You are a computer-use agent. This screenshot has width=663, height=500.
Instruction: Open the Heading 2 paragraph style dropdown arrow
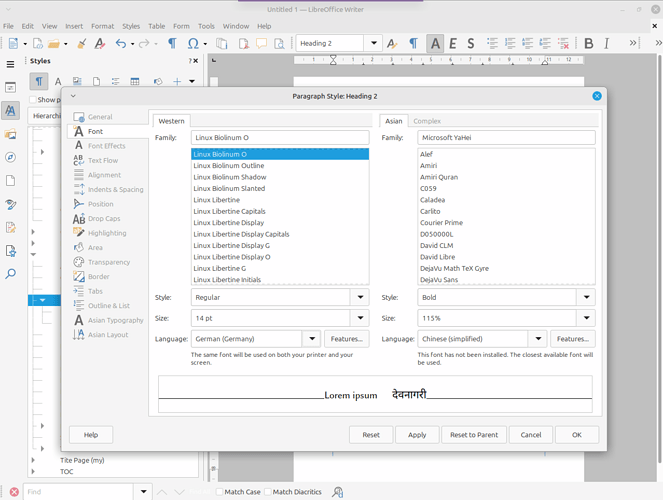(x=374, y=43)
